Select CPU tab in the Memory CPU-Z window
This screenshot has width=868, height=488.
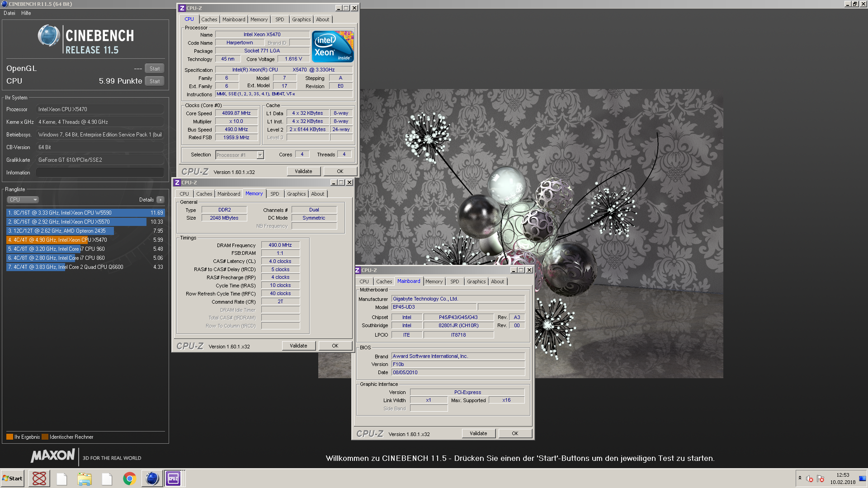tap(184, 194)
